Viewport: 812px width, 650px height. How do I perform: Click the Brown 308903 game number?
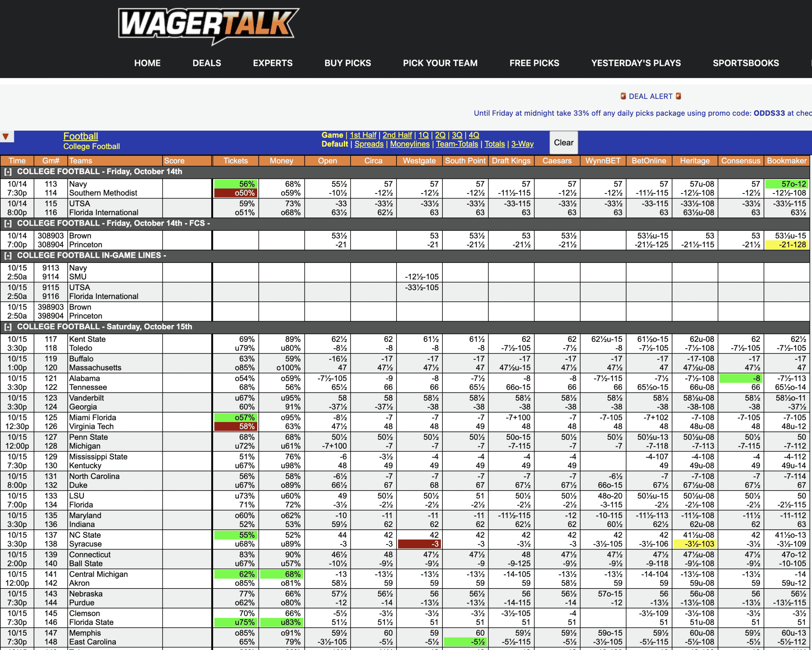click(x=51, y=236)
